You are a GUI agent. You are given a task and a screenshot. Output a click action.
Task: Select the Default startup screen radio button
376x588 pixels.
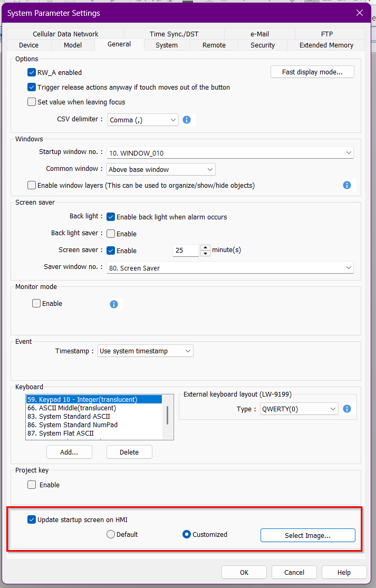click(111, 534)
